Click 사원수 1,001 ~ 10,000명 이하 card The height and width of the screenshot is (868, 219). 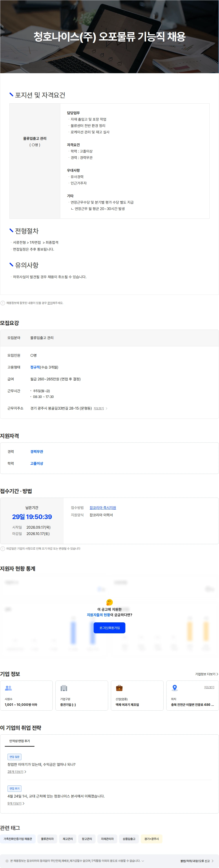(26, 696)
